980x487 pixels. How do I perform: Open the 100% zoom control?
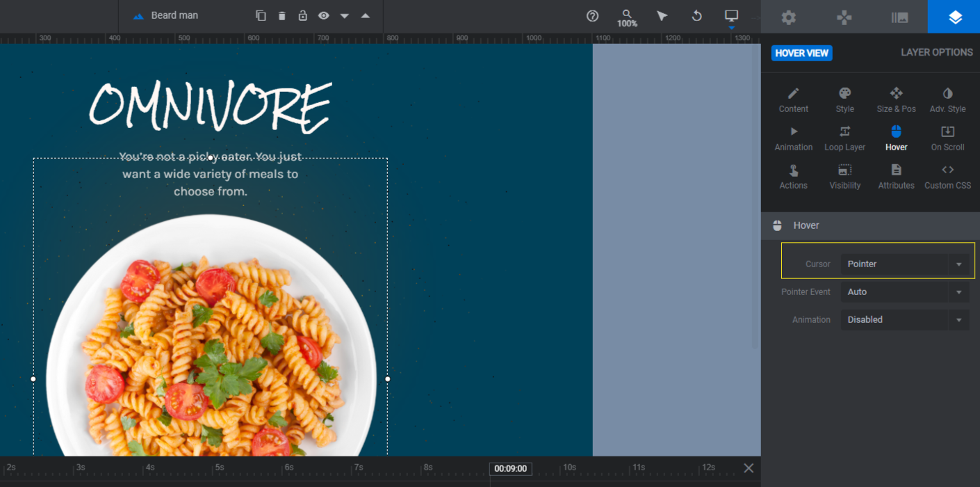tap(627, 18)
